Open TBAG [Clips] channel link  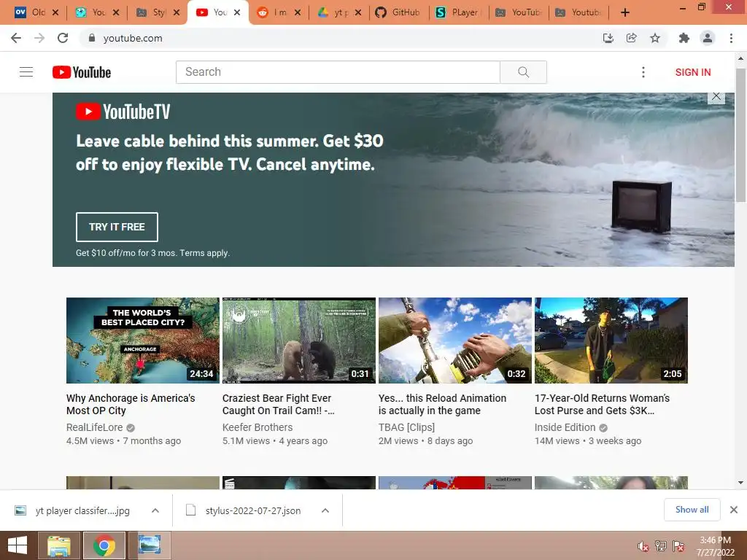[x=406, y=427]
